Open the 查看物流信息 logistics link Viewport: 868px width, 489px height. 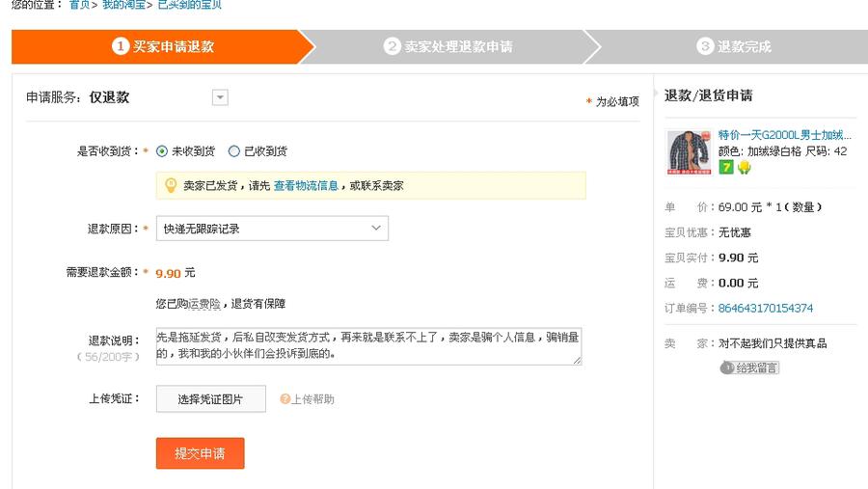[x=306, y=185]
